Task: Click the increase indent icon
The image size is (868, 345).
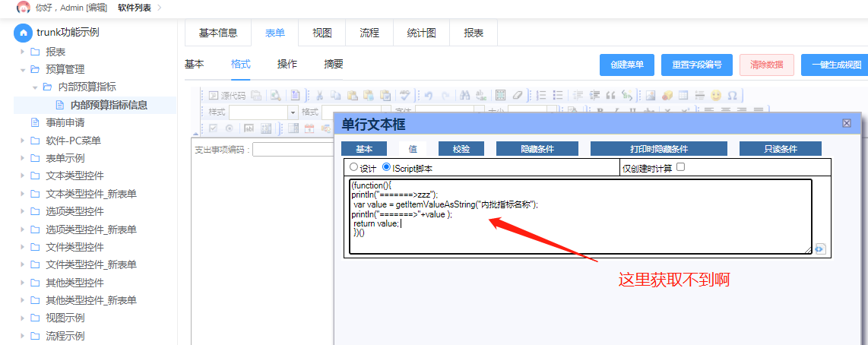Action: [594, 95]
